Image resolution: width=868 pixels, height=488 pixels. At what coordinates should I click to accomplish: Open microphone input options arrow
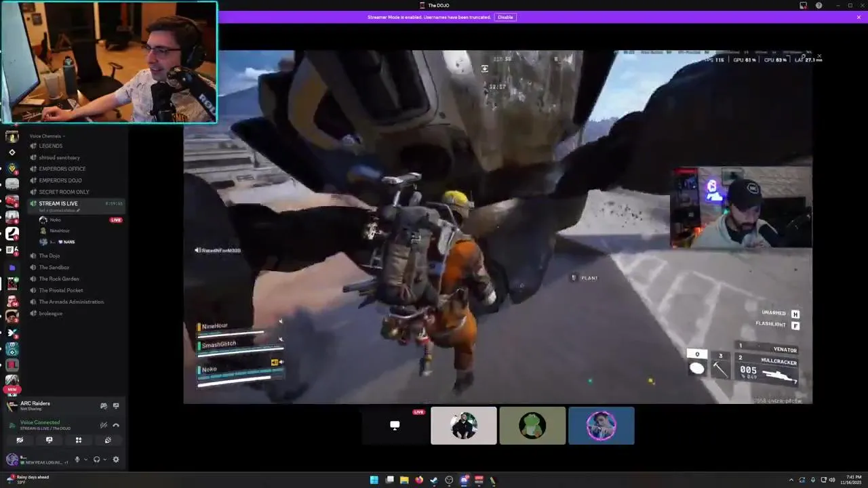coord(86,459)
